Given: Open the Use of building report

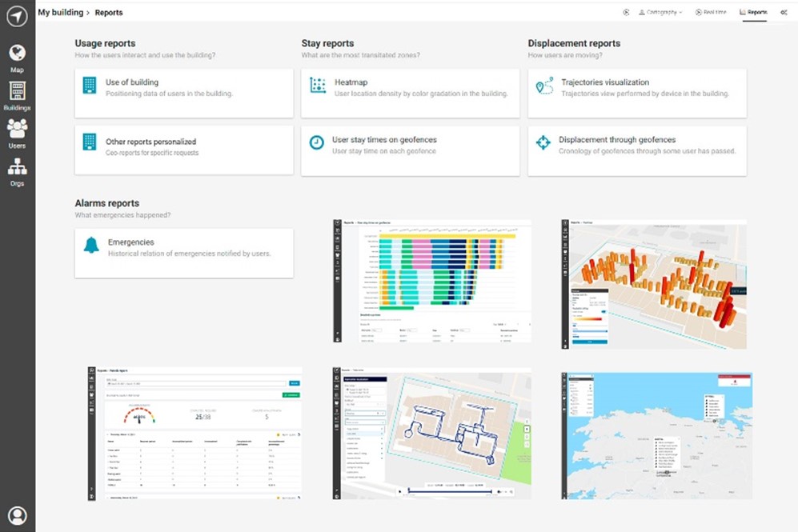Looking at the screenshot, I should pos(184,94).
